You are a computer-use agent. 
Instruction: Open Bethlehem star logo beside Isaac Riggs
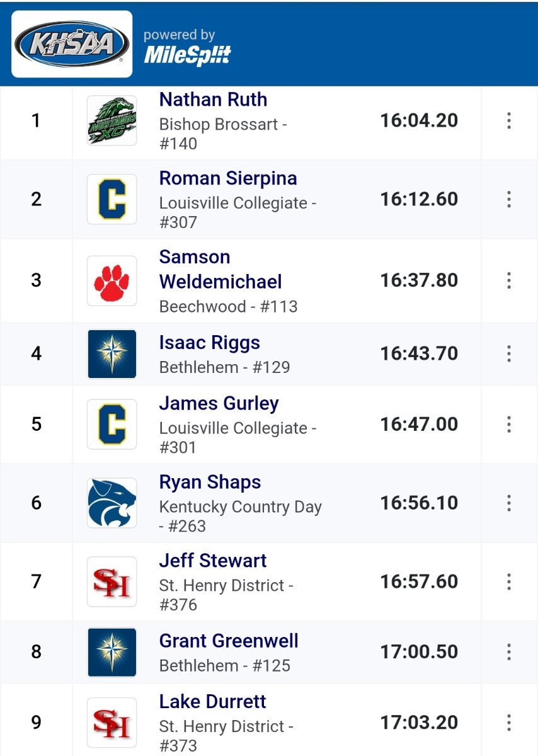coord(112,353)
